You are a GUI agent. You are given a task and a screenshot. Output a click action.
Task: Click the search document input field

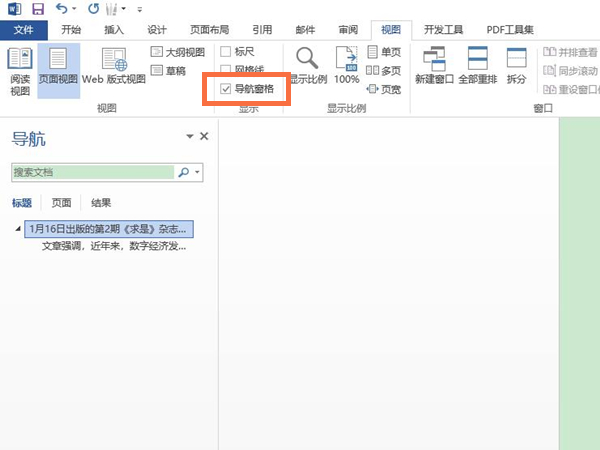coord(92,172)
